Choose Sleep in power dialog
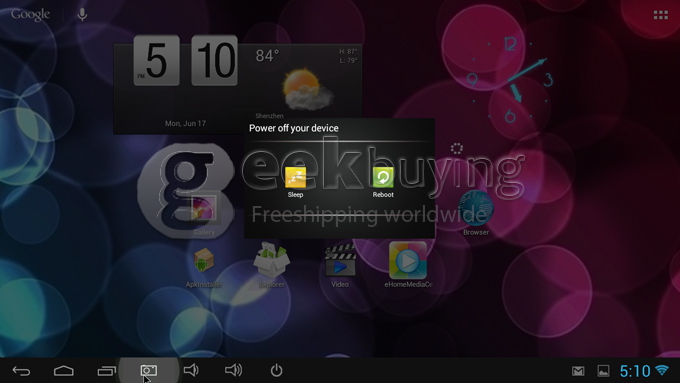Viewport: 680px width, 383px height. point(295,182)
